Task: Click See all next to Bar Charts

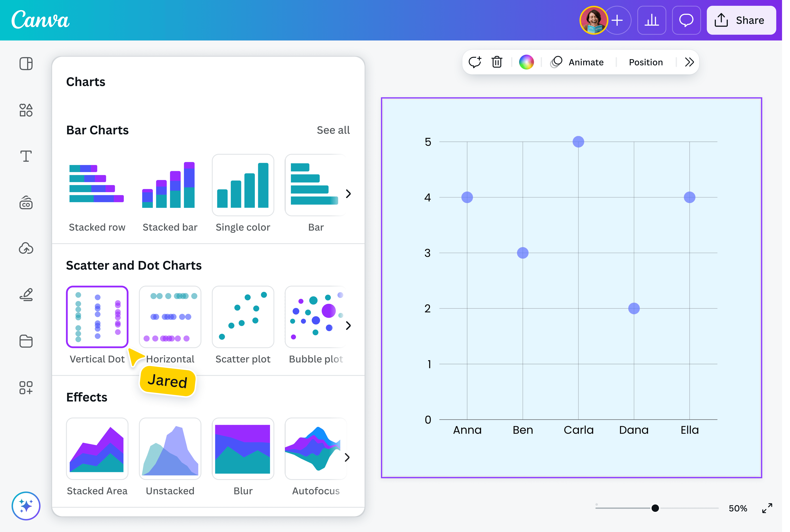Action: 333,130
